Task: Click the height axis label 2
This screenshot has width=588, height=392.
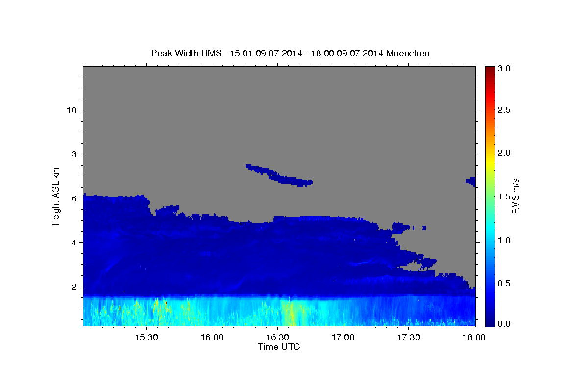Action: [74, 287]
